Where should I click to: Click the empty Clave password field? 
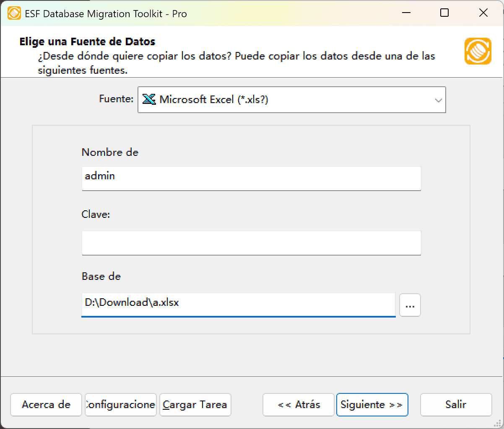point(251,243)
